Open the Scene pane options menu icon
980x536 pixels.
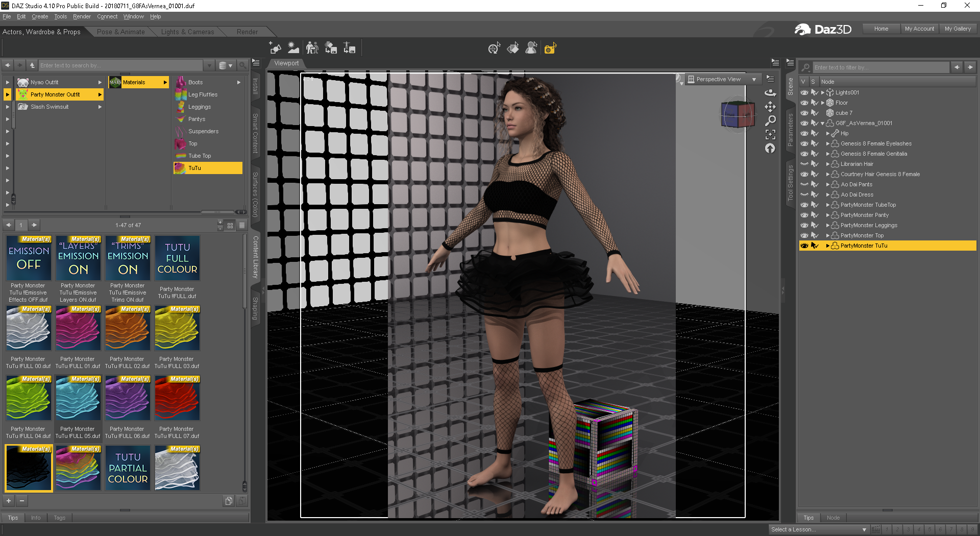coord(790,62)
